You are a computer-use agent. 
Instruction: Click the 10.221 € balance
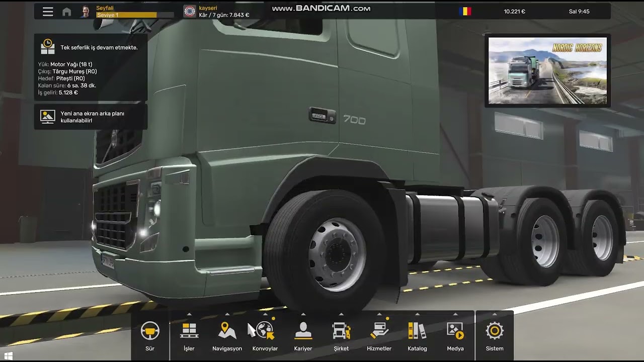pyautogui.click(x=514, y=11)
